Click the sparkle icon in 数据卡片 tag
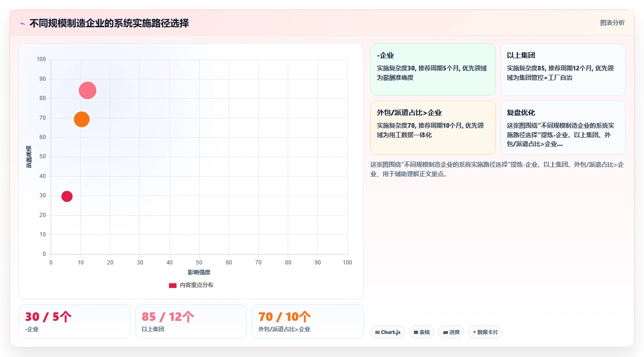Screen dimensions: 644x357 click(475, 332)
